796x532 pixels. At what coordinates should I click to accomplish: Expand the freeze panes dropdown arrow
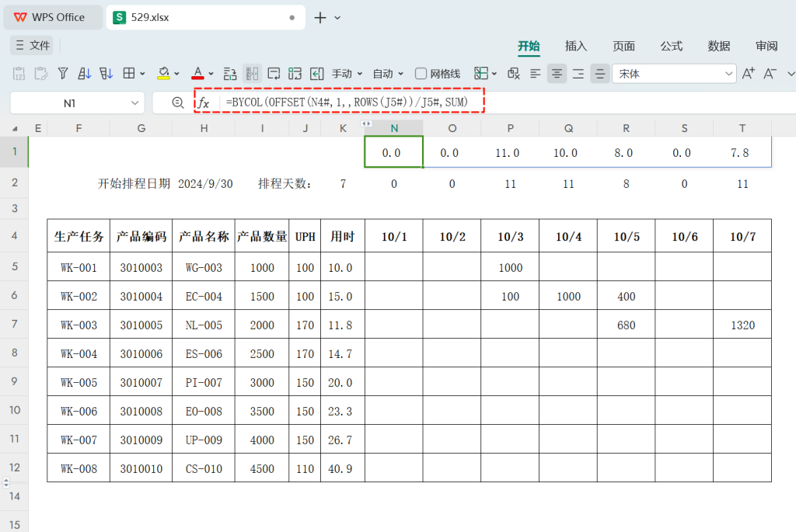[494, 74]
